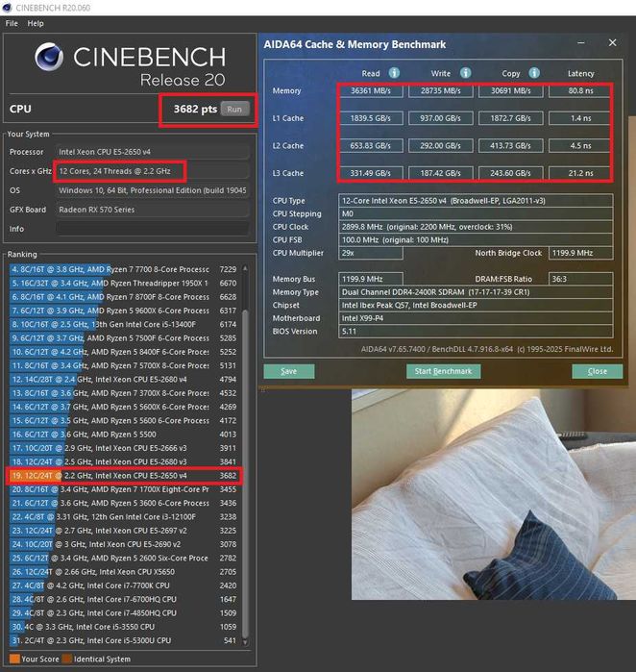Select ranking row AMD Ryzen 5 2600
Screen dimensions: 636x672
[123, 558]
